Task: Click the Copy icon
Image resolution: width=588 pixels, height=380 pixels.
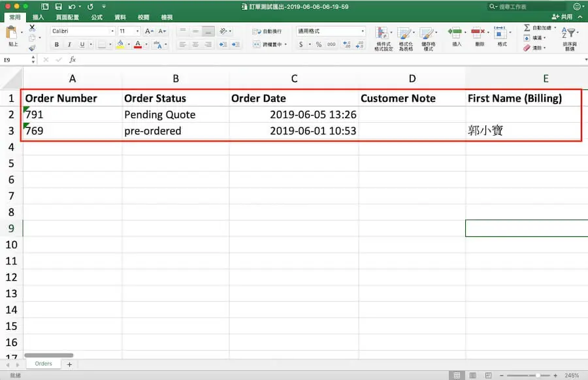Action: coord(32,38)
